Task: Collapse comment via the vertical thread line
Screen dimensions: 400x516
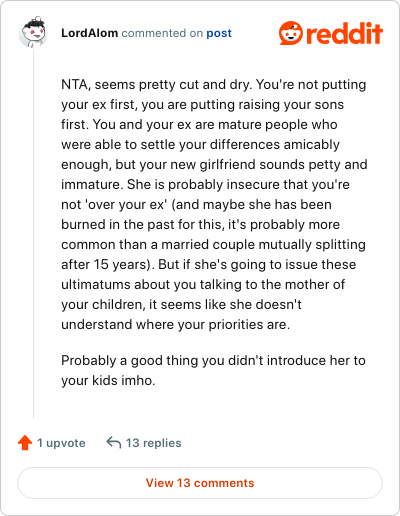Action: (x=33, y=233)
